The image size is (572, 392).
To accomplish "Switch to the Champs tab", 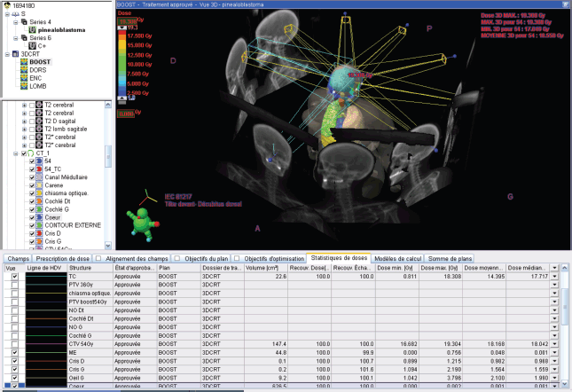I will [18, 259].
